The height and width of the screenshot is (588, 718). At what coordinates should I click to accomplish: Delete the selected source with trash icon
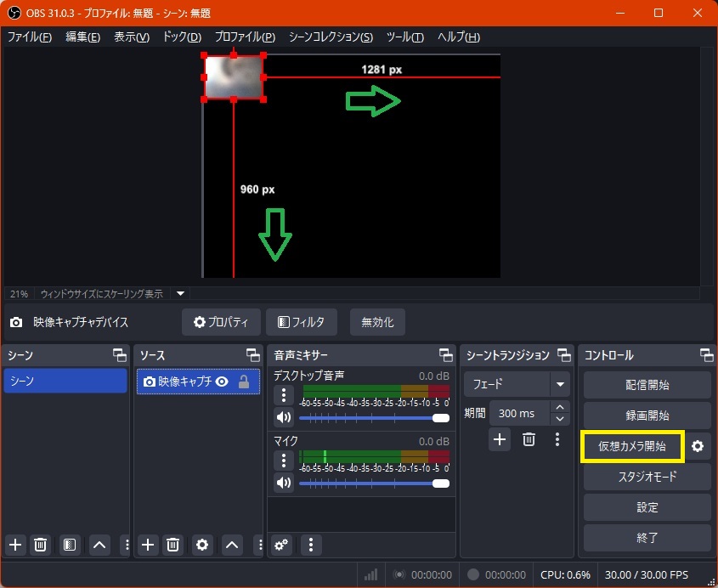coord(172,545)
